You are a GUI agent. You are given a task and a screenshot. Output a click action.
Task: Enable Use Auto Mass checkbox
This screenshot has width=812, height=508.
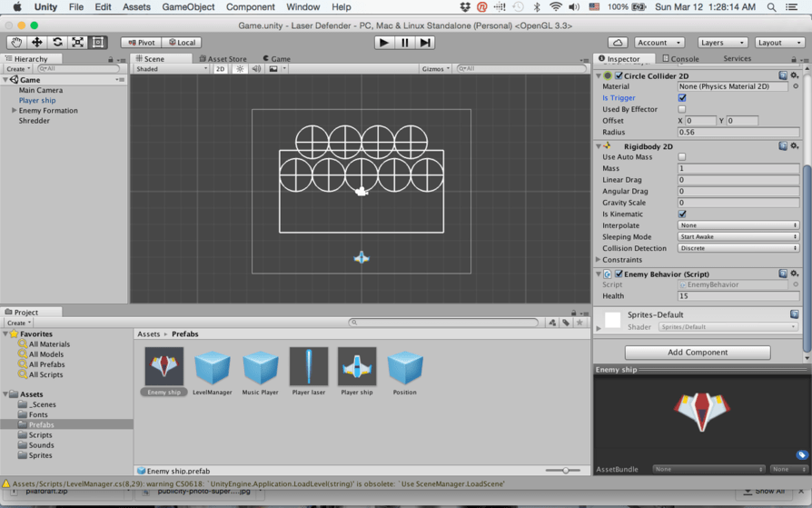[x=682, y=157]
